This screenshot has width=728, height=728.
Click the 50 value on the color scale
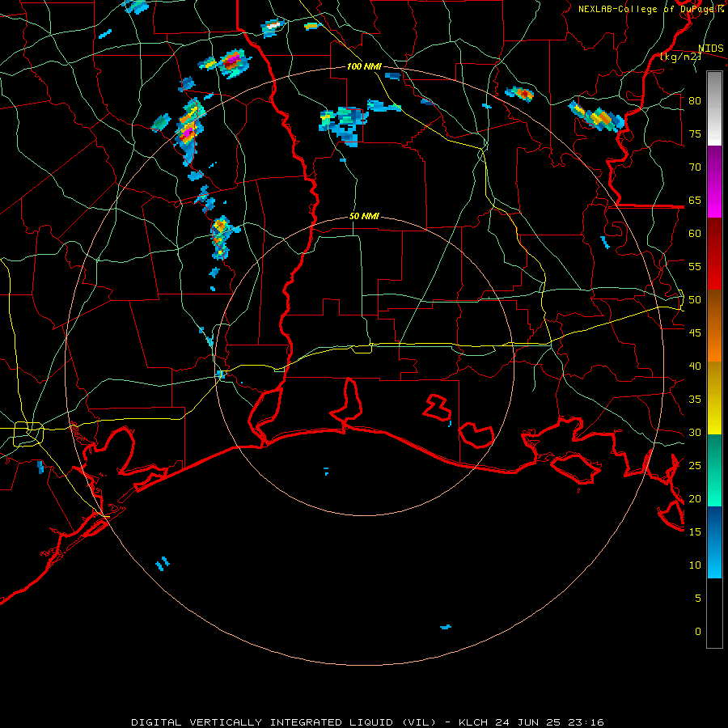[x=695, y=300]
